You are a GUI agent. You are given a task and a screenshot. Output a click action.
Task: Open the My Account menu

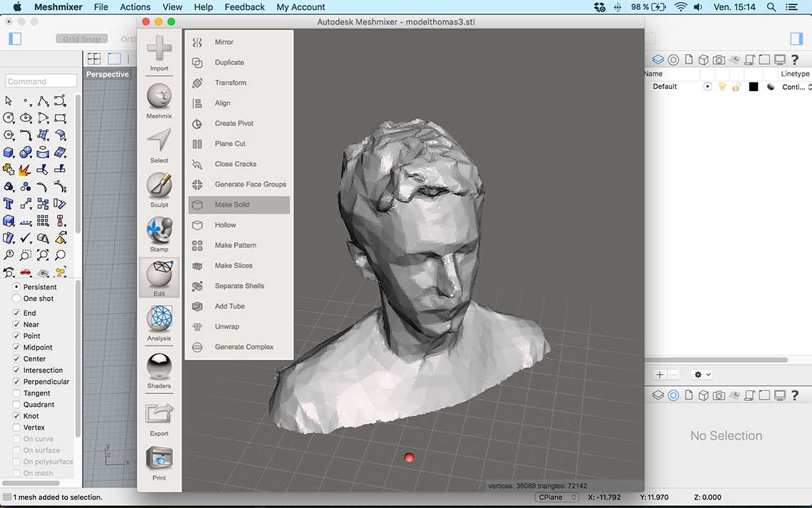[x=301, y=6]
